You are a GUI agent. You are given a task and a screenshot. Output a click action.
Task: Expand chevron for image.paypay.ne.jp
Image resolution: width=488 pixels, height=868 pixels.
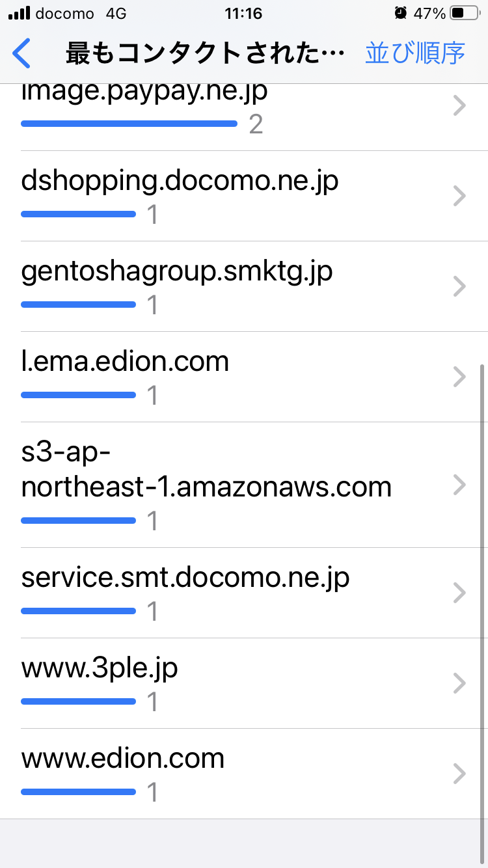[459, 105]
